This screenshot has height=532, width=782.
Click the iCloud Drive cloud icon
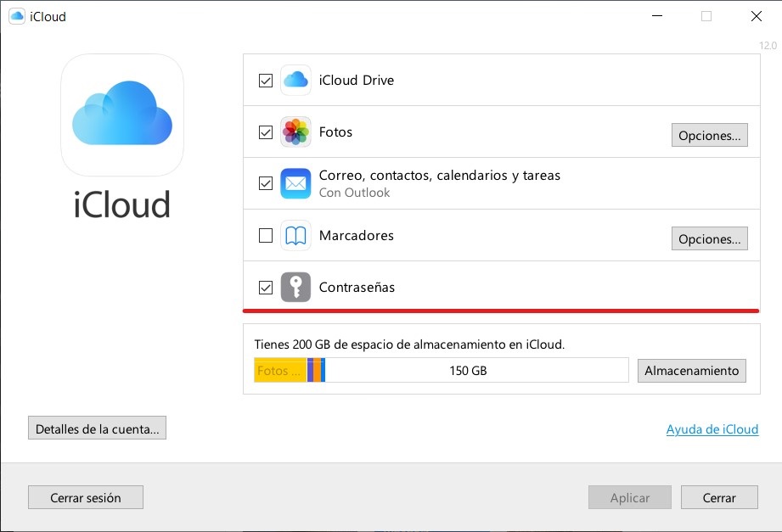295,80
